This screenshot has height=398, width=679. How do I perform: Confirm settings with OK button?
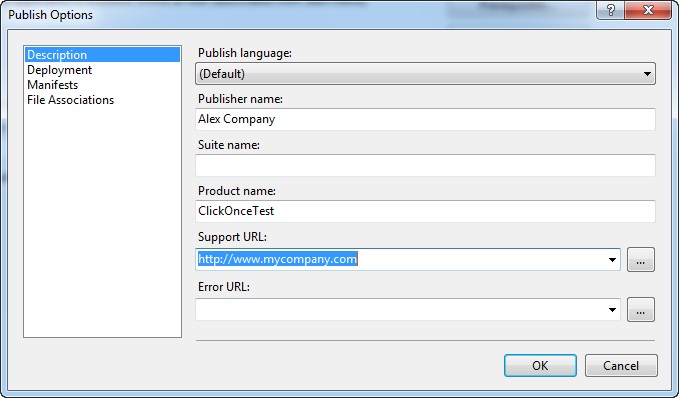(x=540, y=366)
